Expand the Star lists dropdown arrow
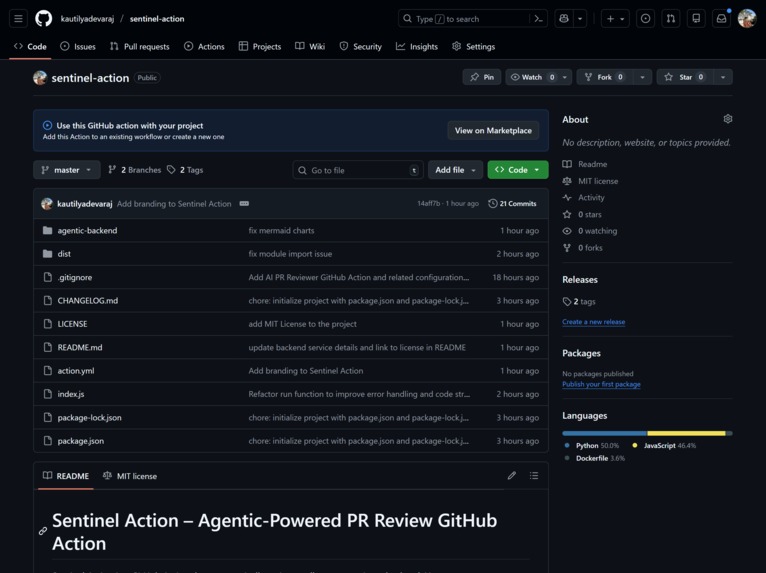This screenshot has height=573, width=766. click(723, 77)
